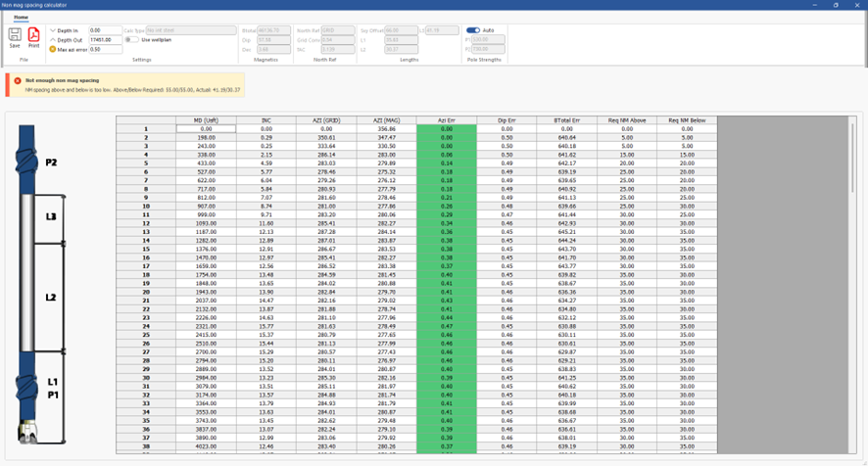Click the P2 stabilizer in the BHA diagram
The image size is (868, 466).
[x=28, y=162]
